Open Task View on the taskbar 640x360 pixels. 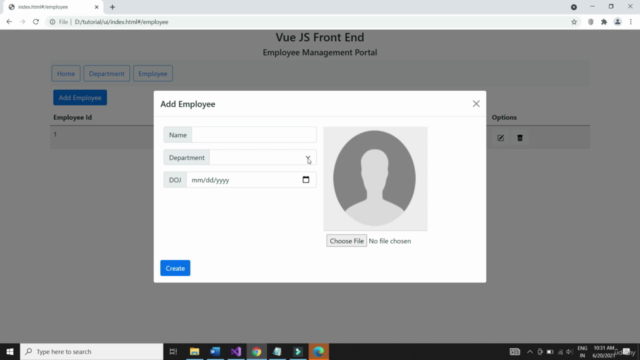173,351
